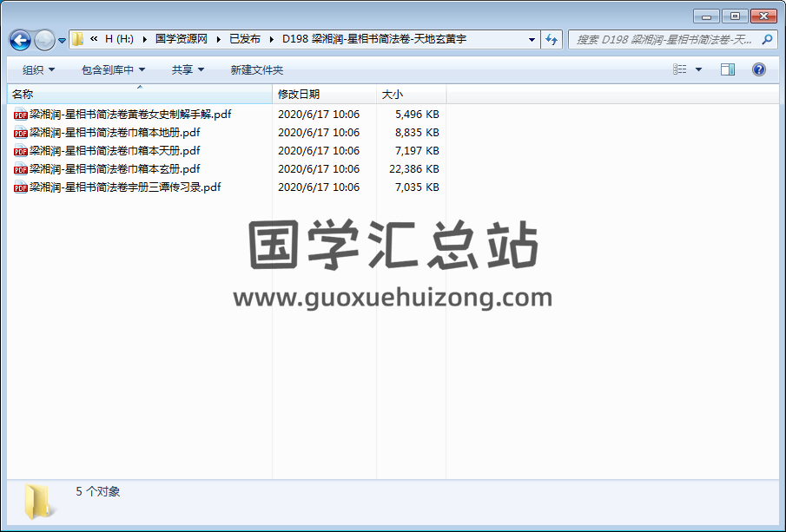Expand the arrow after H (H:)
Viewport: 786px width, 532px height.
coord(145,39)
